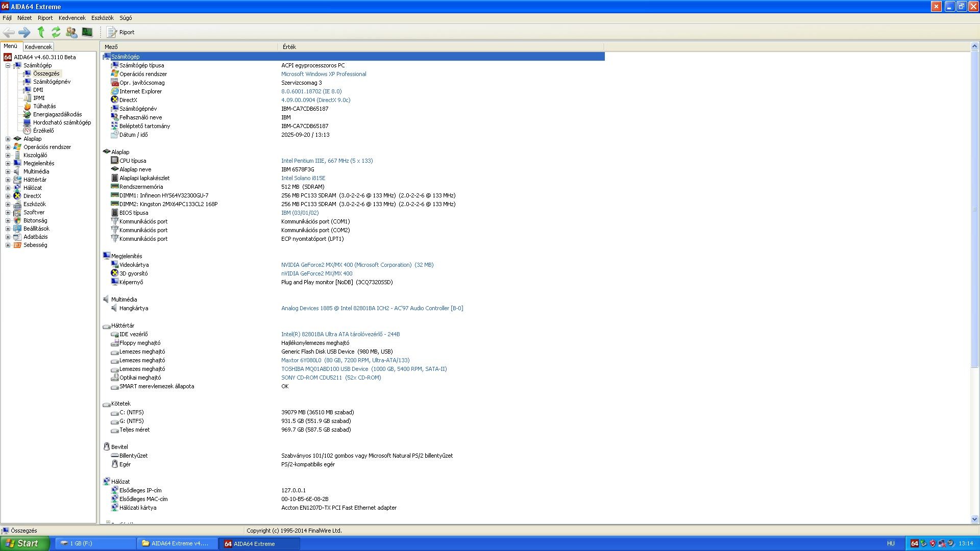The height and width of the screenshot is (551, 980).
Task: Click the Érték column header
Action: point(289,46)
